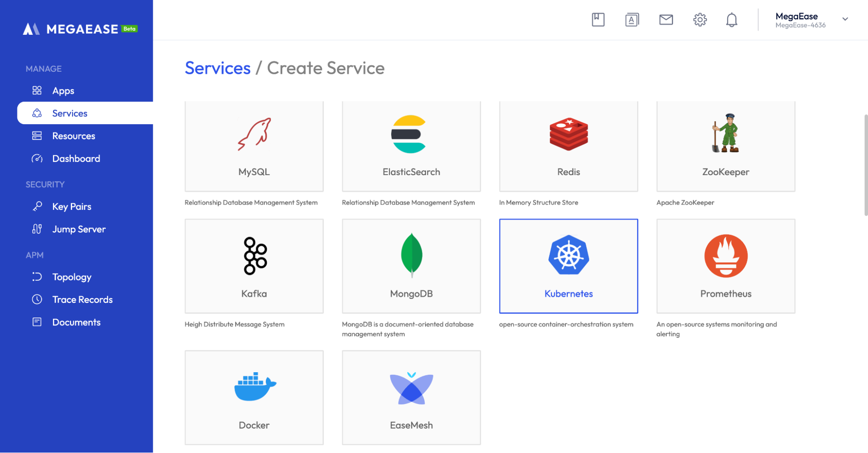Viewport: 868px width, 453px height.
Task: Select the Kubernetes orchestration icon
Action: click(x=568, y=256)
